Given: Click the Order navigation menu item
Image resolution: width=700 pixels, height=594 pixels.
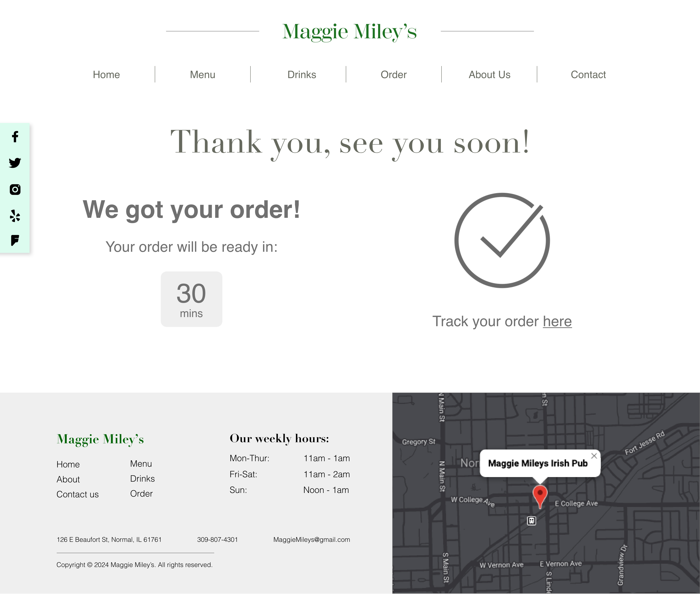Looking at the screenshot, I should 393,74.
